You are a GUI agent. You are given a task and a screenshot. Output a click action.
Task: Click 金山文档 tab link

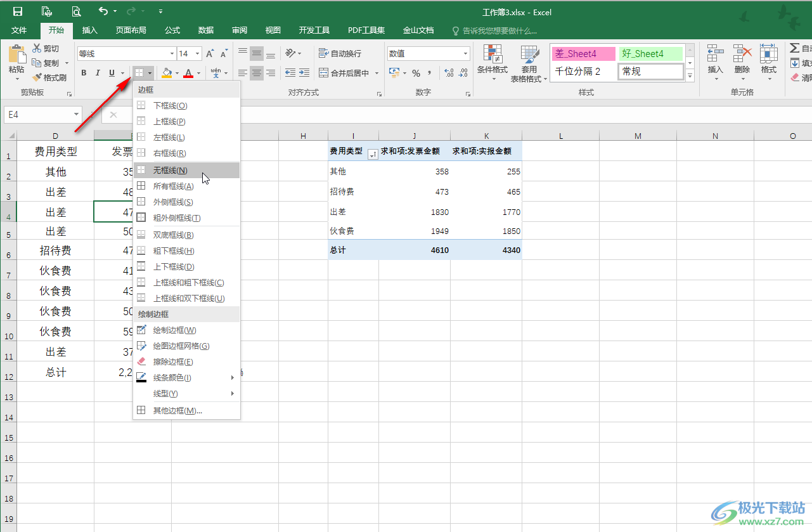pos(418,30)
